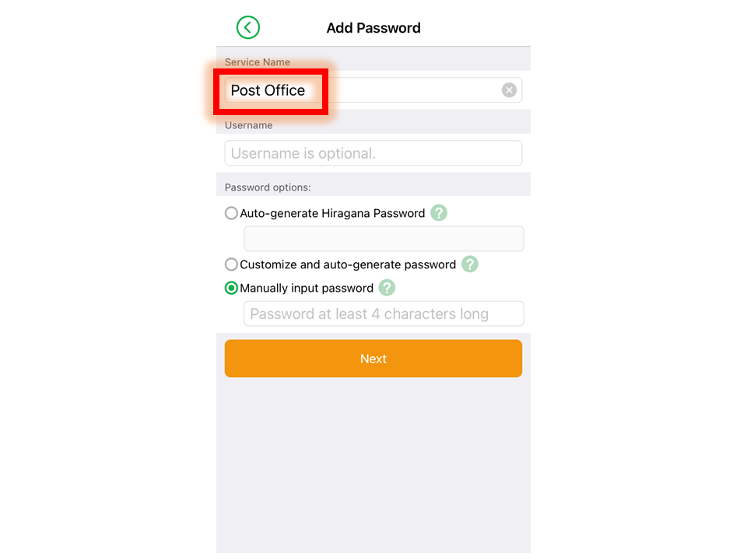Click the 'Customize and auto-generate password' label text
This screenshot has height=560, width=747.
click(348, 264)
